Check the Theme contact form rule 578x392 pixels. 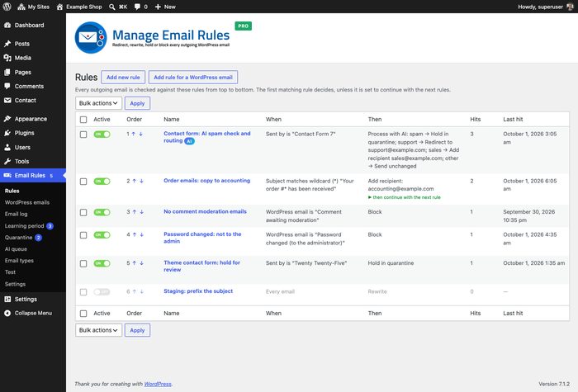pyautogui.click(x=83, y=264)
